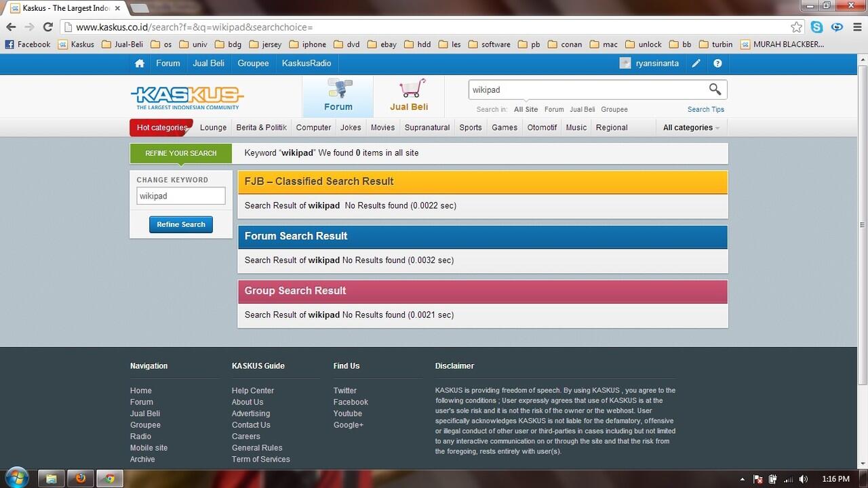Open KaskusRadio in top bar
Screen dimensions: 868x488
[307, 63]
